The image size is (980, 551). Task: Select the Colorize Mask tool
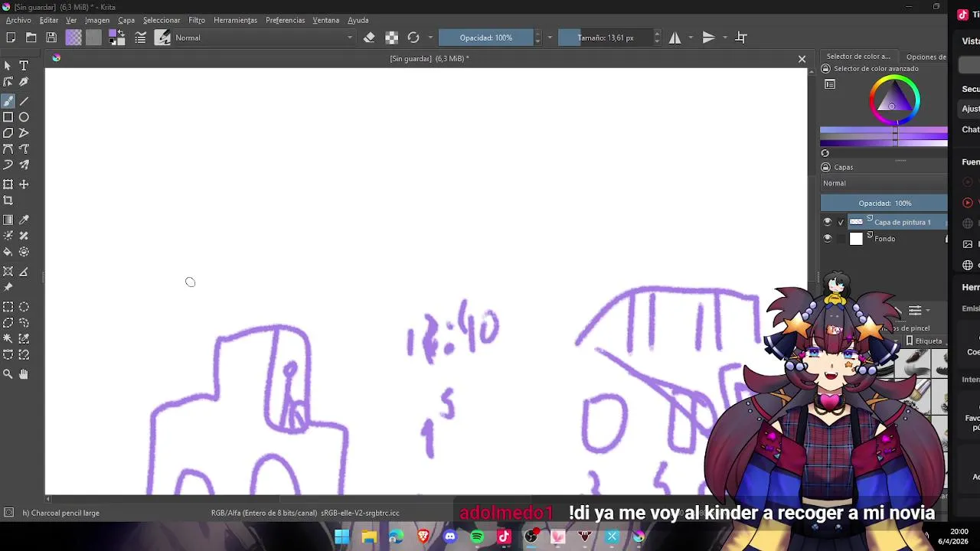click(8, 236)
